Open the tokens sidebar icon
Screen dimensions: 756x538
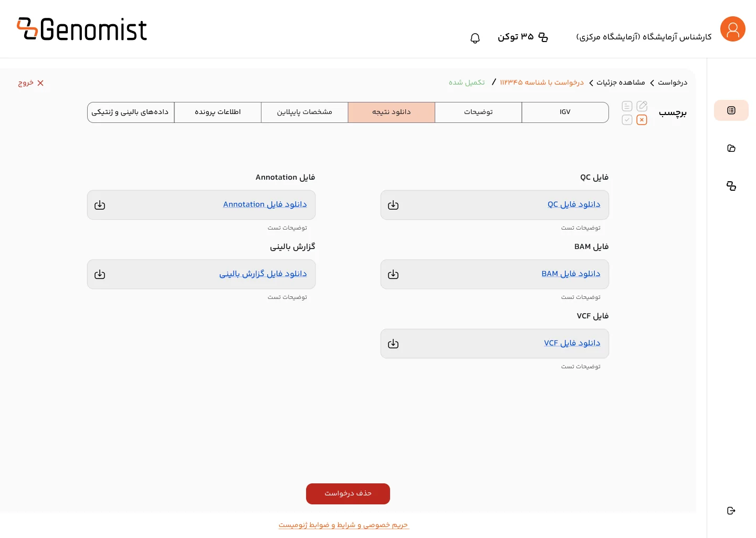coord(731,186)
